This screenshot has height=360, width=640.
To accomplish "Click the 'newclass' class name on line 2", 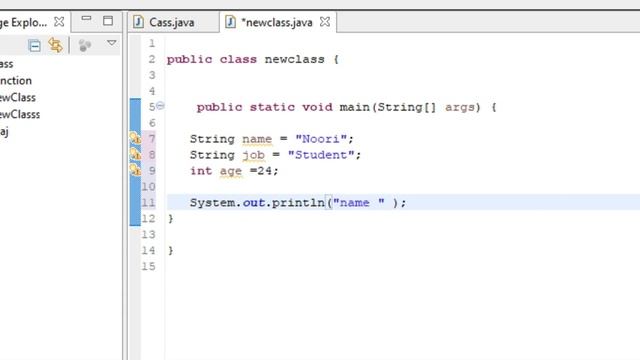I will pos(294,59).
